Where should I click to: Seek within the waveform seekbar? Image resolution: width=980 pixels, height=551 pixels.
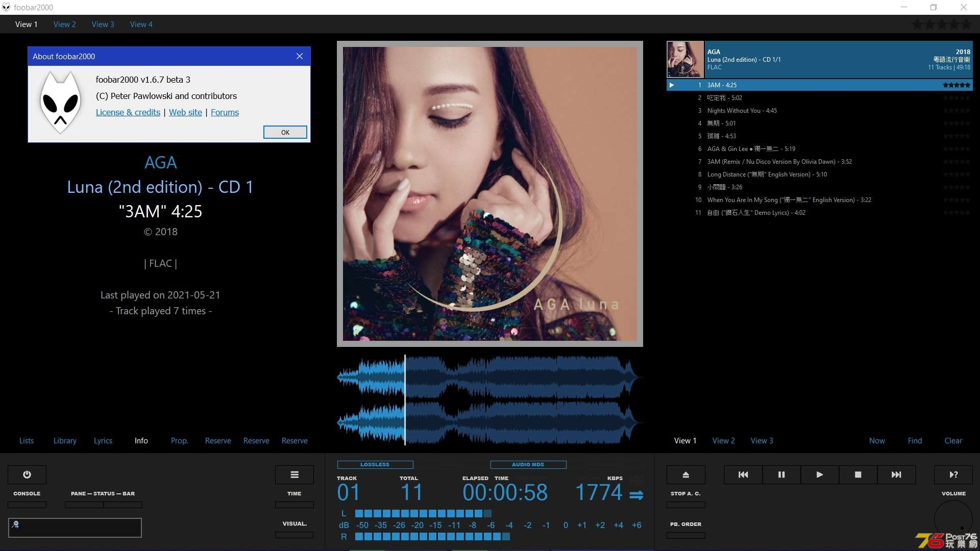(x=490, y=400)
